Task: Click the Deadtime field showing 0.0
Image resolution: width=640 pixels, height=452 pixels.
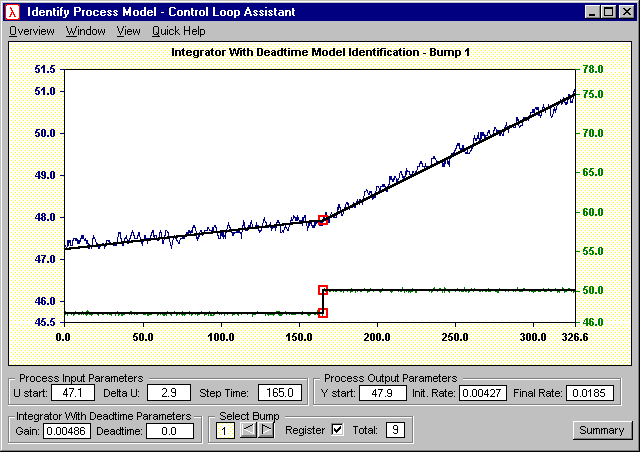Action: pyautogui.click(x=169, y=431)
